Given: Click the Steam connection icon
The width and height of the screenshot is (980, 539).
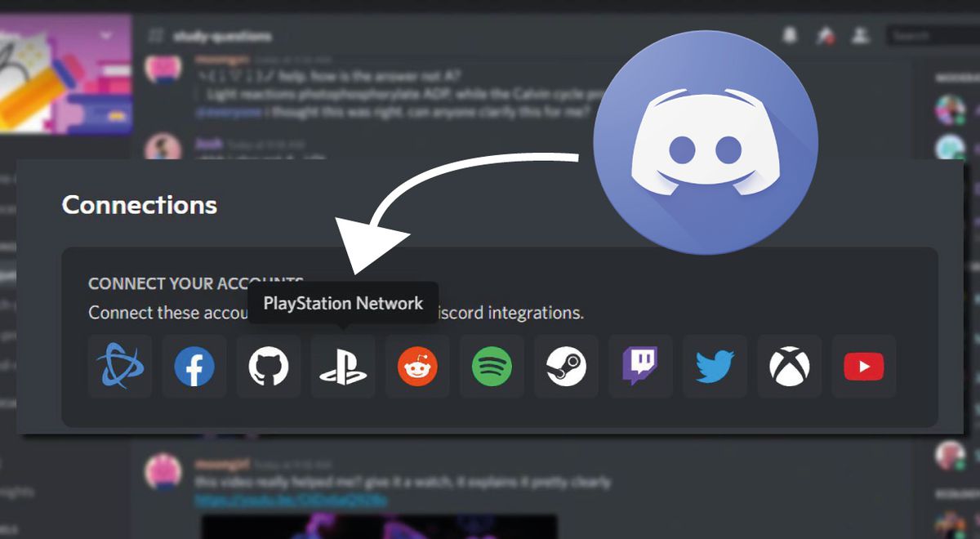Looking at the screenshot, I should coord(566,367).
